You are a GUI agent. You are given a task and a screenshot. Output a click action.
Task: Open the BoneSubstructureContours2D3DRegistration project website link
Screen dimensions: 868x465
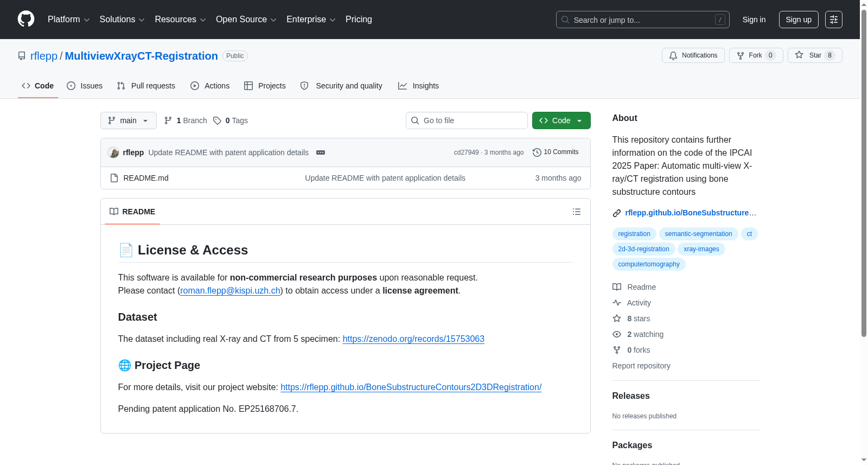click(x=411, y=387)
